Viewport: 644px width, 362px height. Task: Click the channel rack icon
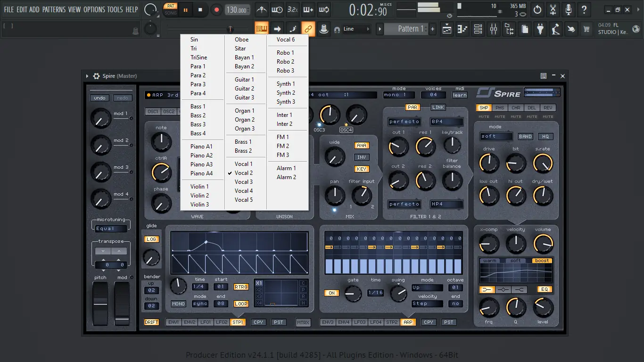click(x=478, y=29)
